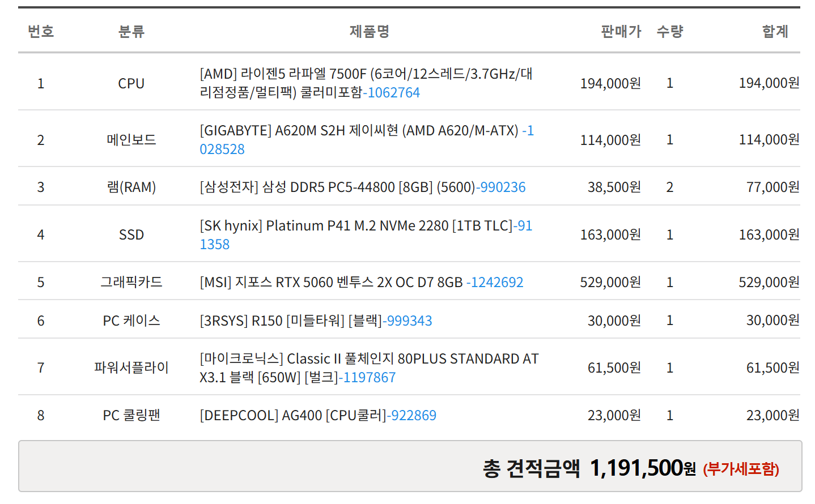This screenshot has width=815, height=504.
Task: Select the PC 쿨링팬 category cell
Action: [x=131, y=415]
